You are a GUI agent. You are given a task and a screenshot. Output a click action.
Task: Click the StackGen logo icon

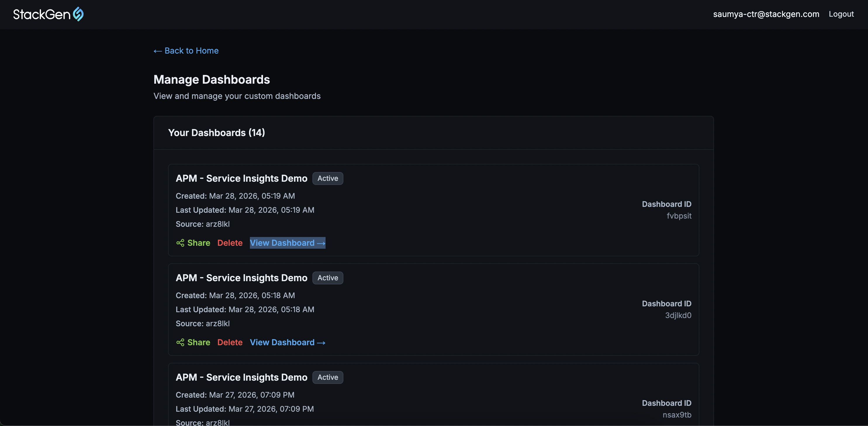point(78,14)
